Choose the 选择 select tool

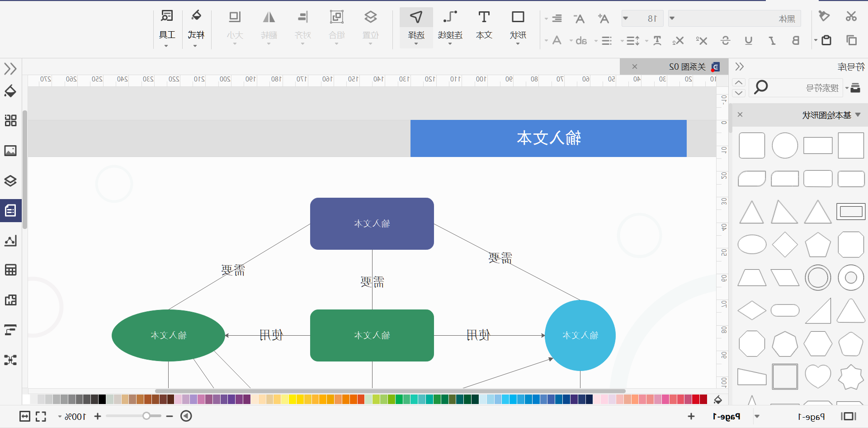416,27
